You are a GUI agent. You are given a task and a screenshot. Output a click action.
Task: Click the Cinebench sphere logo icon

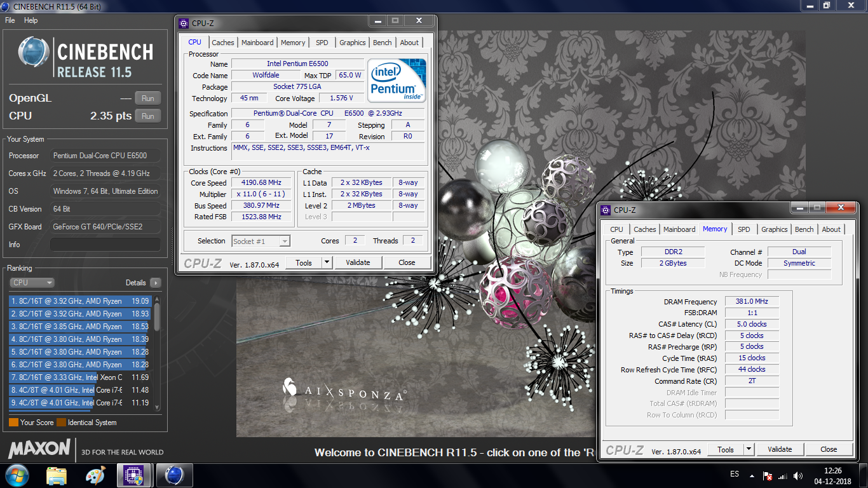[34, 53]
